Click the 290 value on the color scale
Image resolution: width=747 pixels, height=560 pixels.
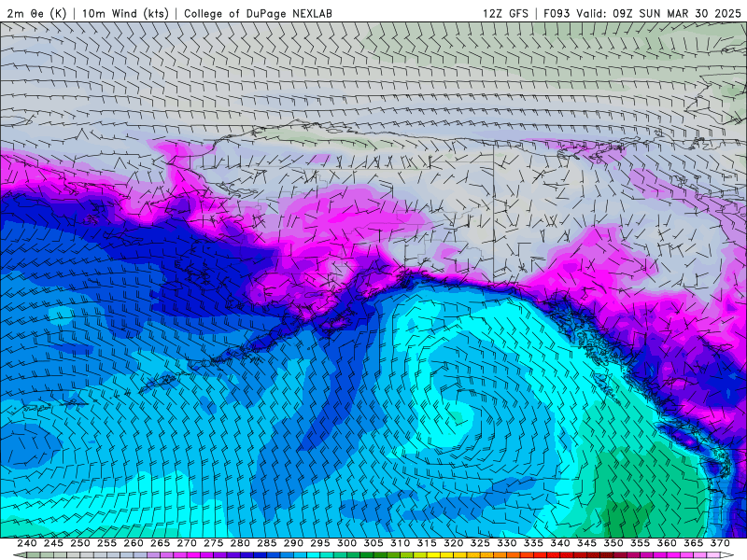tap(293, 543)
